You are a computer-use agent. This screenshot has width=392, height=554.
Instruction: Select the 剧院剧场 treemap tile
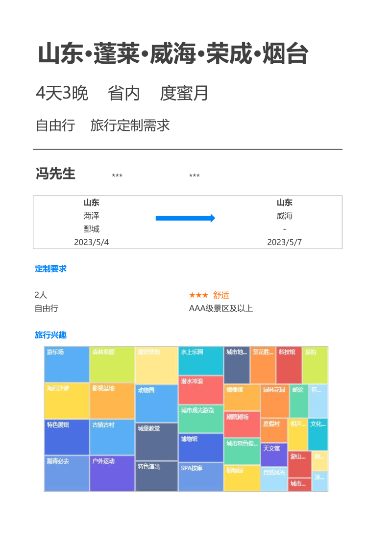click(242, 425)
